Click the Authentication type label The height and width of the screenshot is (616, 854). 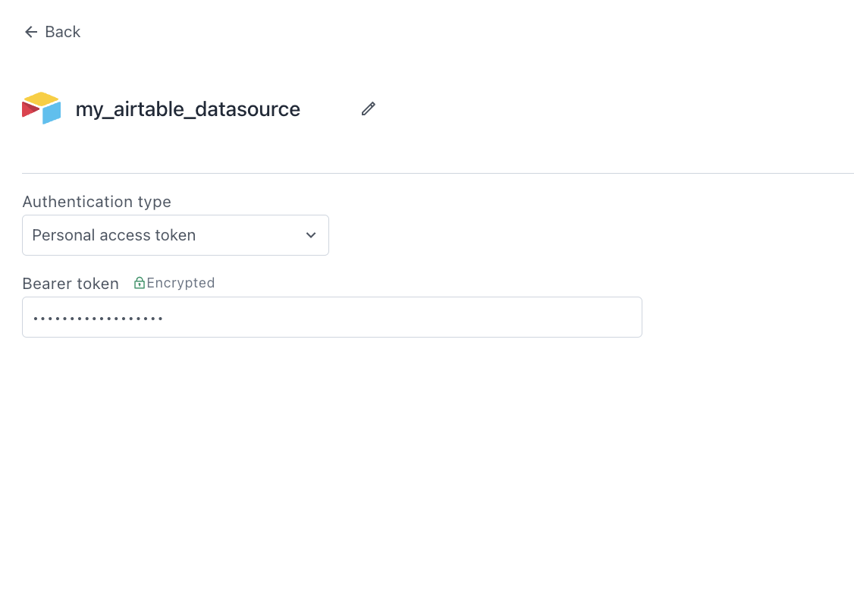[x=96, y=202]
